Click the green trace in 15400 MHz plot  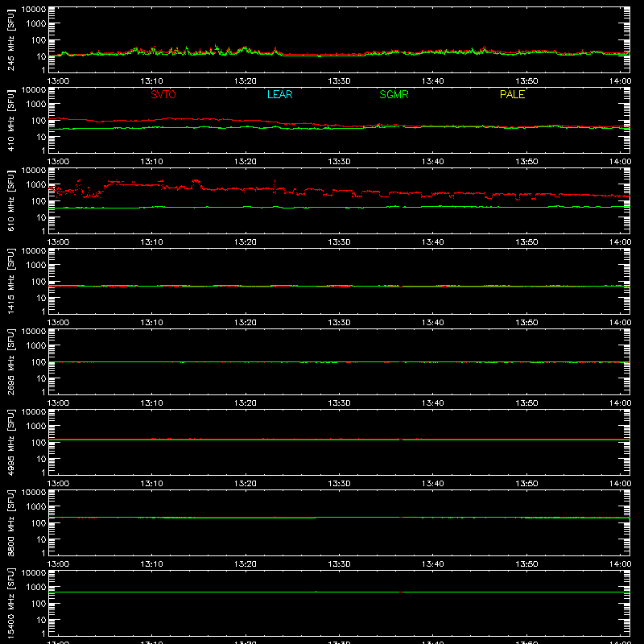pyautogui.click(x=339, y=592)
